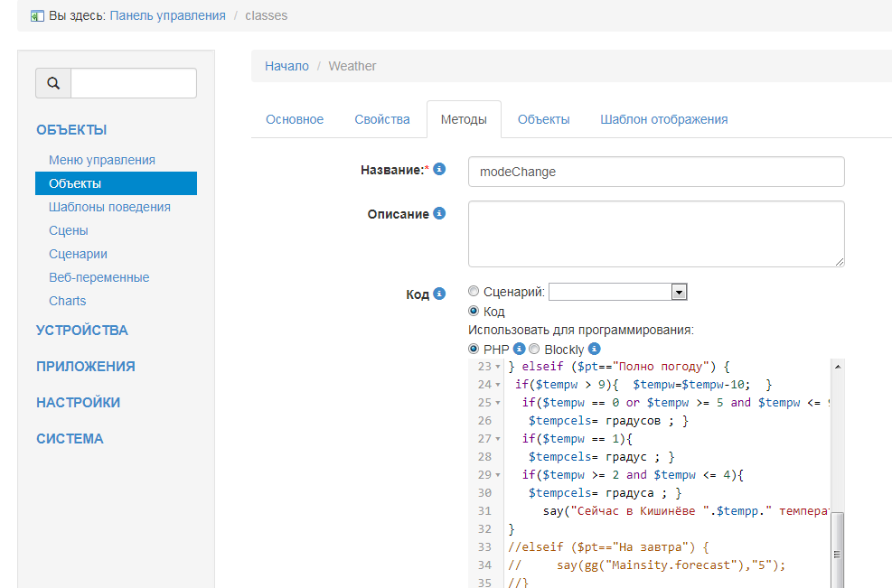Open Панель управления breadcrumb link
The height and width of the screenshot is (588, 892).
(x=168, y=15)
